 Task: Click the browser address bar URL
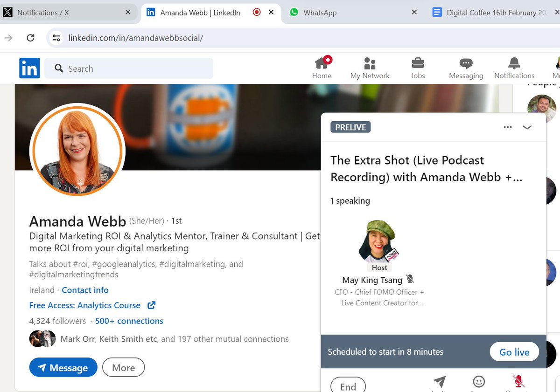136,38
